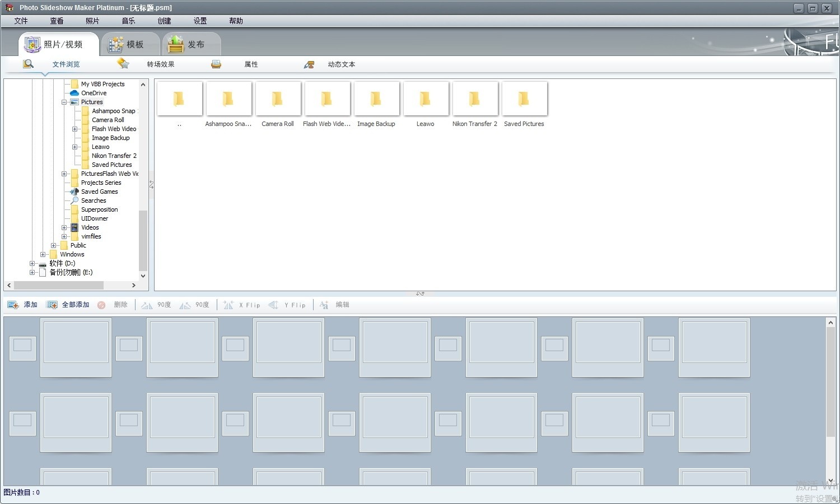The image size is (840, 504).
Task: Open the 创建 menu
Action: pos(164,21)
